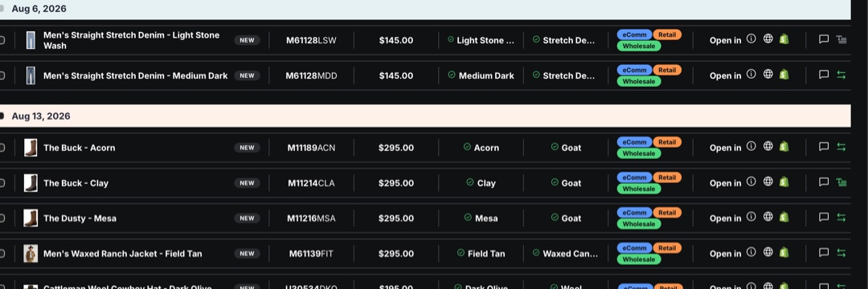Open comments for Light Stone Wash denim
Viewport: 868px width, 289px height.
[x=824, y=39]
